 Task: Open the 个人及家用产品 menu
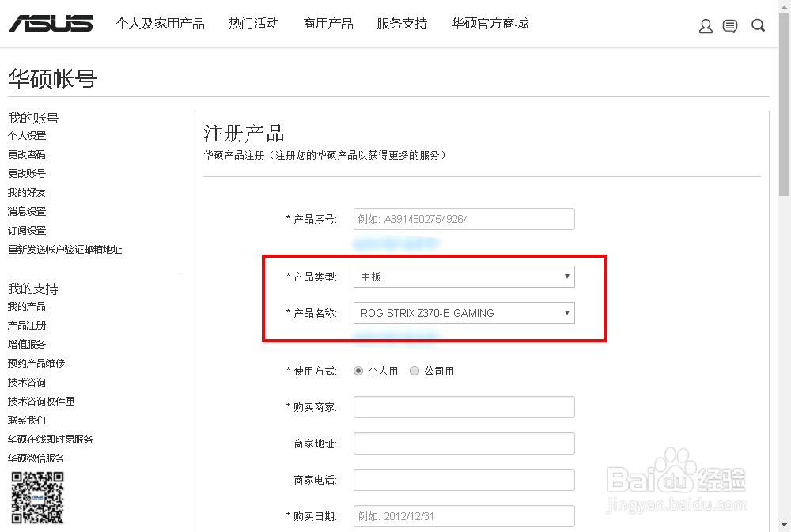pyautogui.click(x=161, y=24)
